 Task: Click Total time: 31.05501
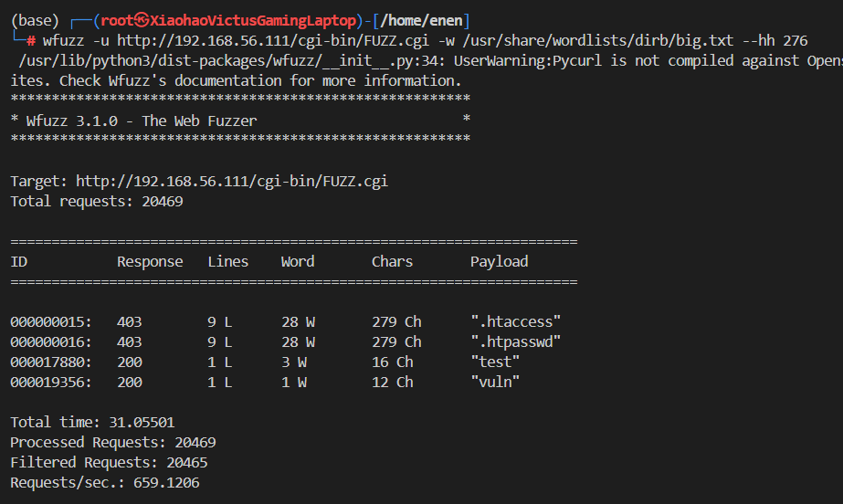tap(92, 423)
